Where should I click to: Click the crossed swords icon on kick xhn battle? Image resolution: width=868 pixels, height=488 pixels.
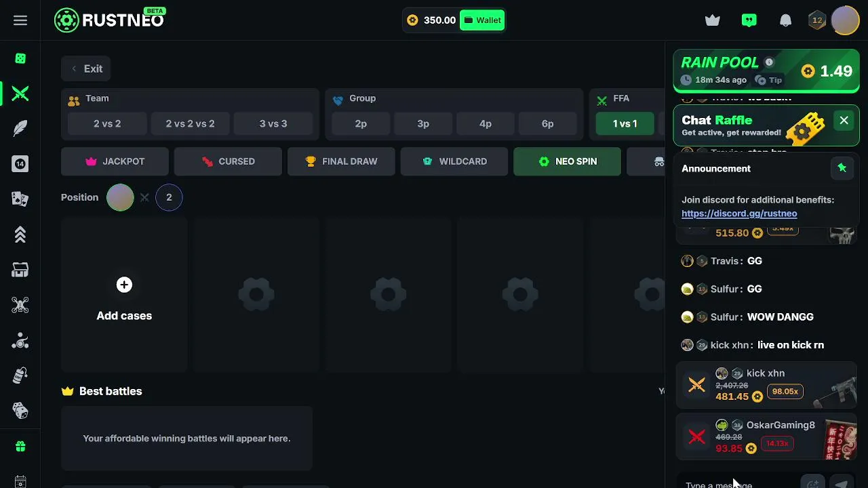(x=696, y=385)
